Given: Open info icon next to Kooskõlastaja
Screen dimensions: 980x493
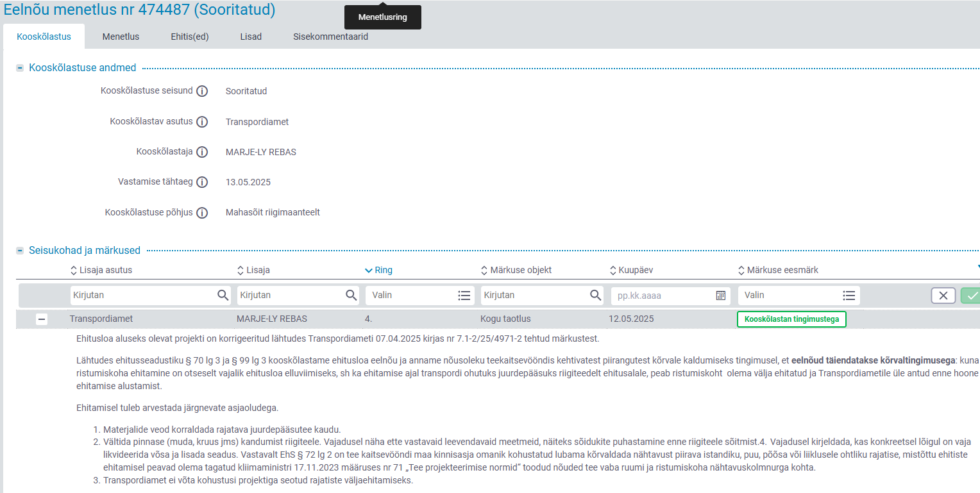Looking at the screenshot, I should [x=202, y=152].
